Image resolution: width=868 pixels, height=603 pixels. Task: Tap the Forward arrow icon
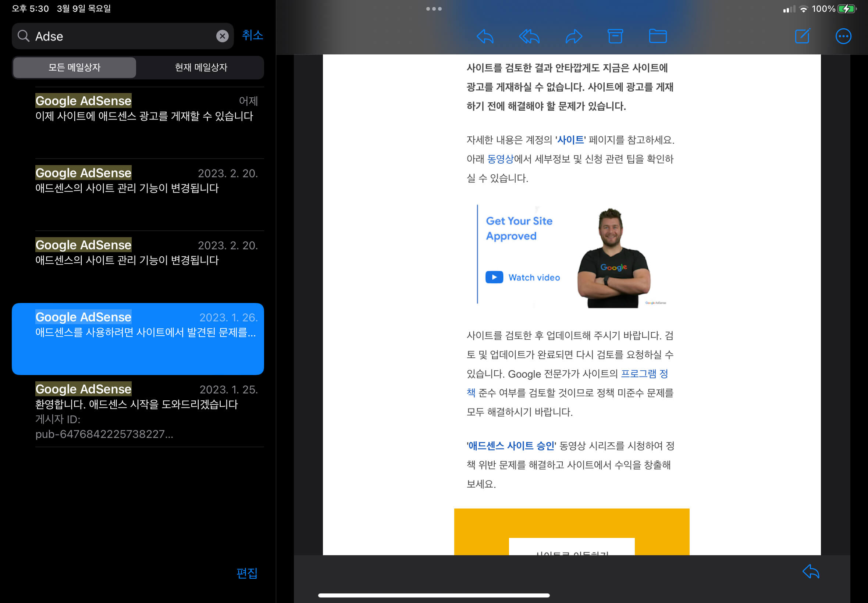point(574,36)
